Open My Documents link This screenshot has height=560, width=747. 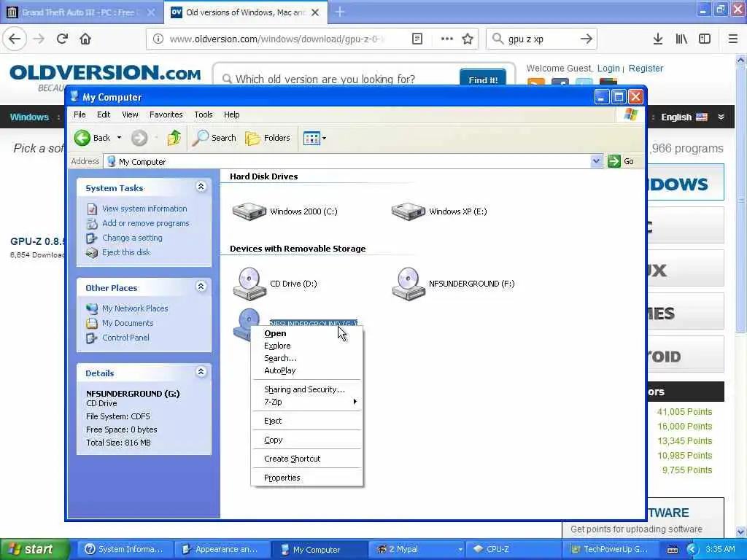click(128, 323)
